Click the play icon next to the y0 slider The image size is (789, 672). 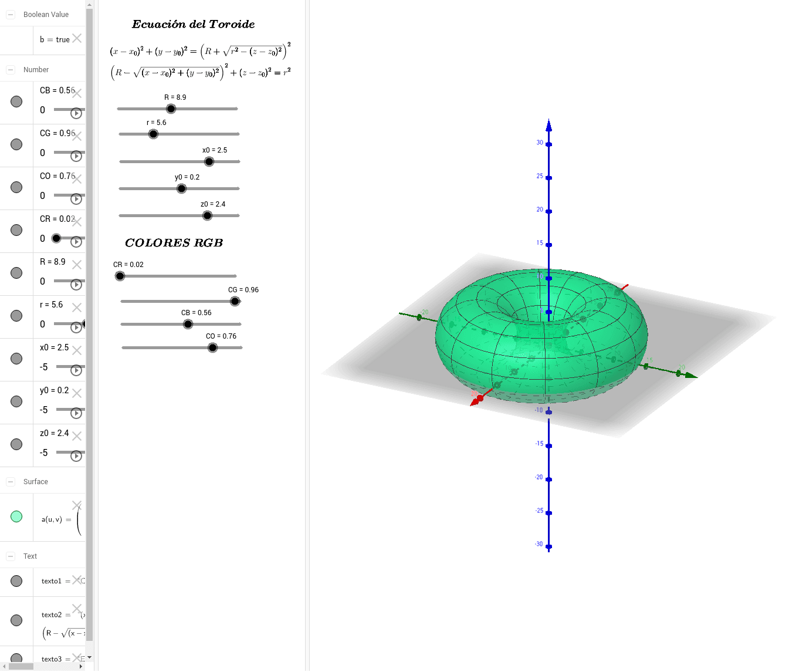click(x=76, y=413)
